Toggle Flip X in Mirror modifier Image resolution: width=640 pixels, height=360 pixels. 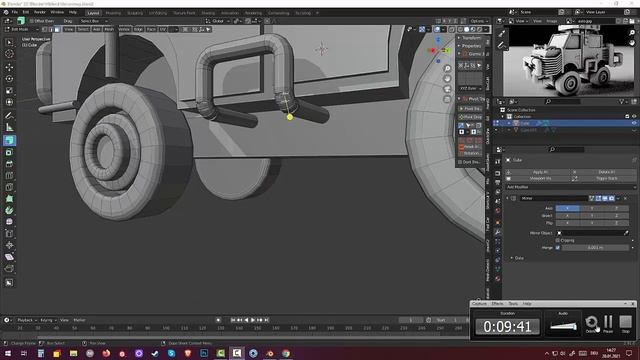coord(567,223)
